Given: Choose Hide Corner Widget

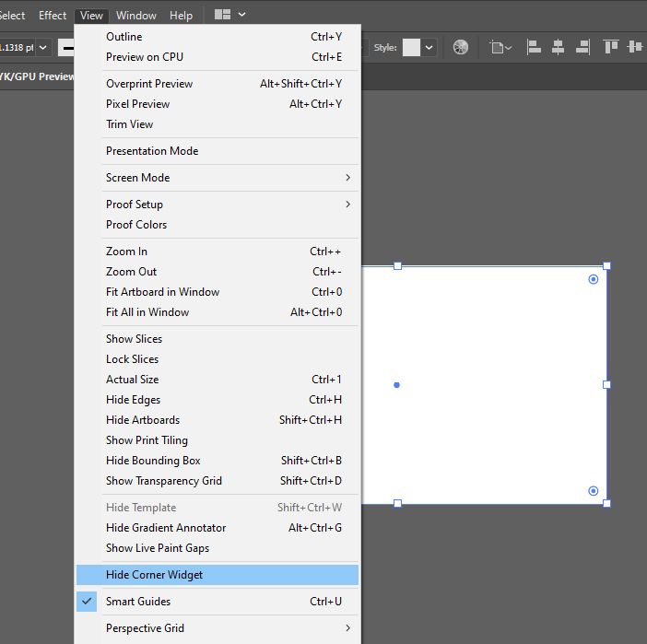Looking at the screenshot, I should (x=218, y=575).
